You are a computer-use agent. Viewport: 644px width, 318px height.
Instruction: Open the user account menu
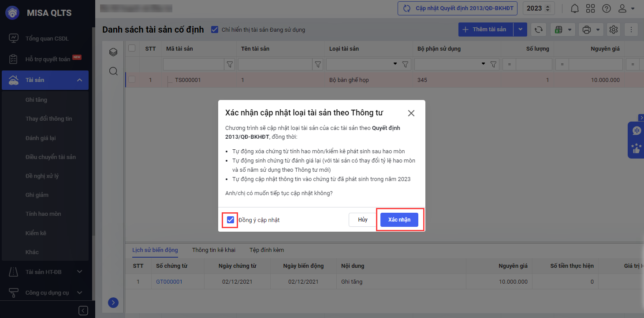tap(626, 8)
